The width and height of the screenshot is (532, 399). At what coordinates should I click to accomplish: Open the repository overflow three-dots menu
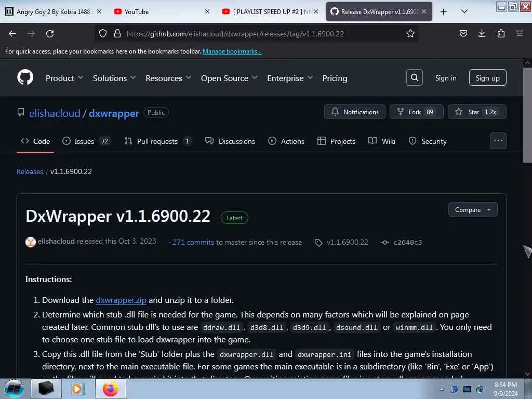tap(498, 141)
